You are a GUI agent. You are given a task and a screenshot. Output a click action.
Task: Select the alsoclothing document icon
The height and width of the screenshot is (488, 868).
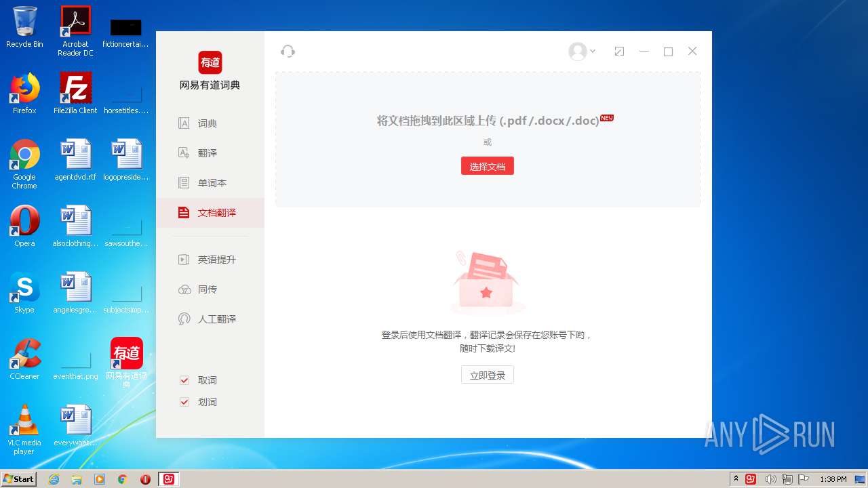[x=75, y=226]
